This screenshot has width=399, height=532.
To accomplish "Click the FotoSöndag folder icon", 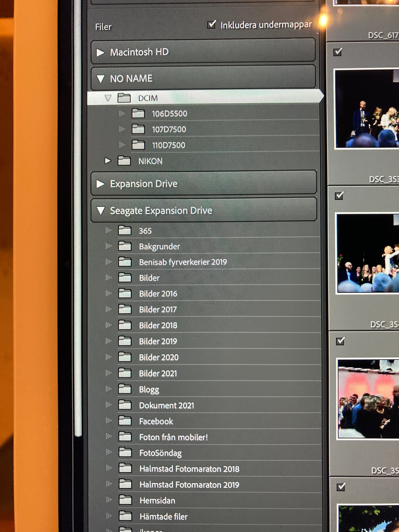I will pos(125,452).
